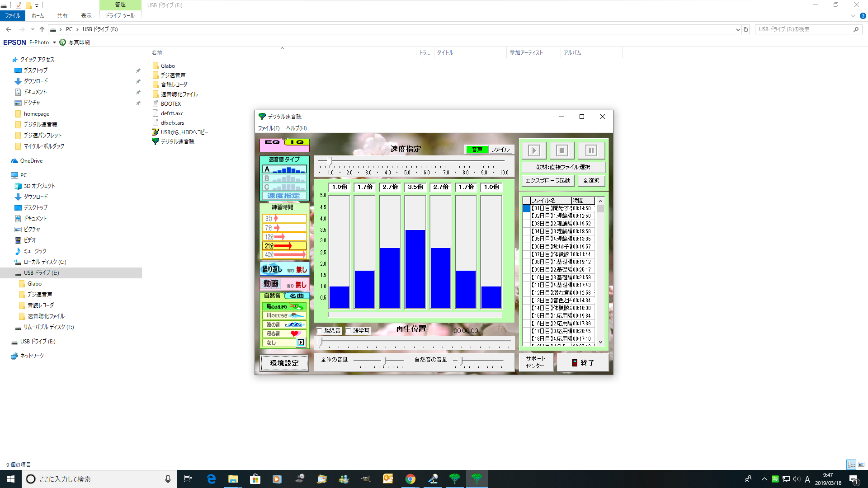Click the 全体の音量 volume slider
Image resolution: width=868 pixels, height=488 pixels.
point(385,361)
